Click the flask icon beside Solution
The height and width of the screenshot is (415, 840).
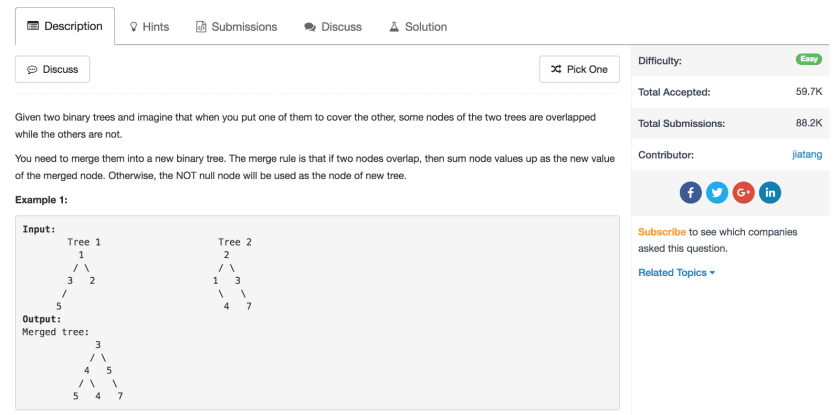tap(394, 27)
